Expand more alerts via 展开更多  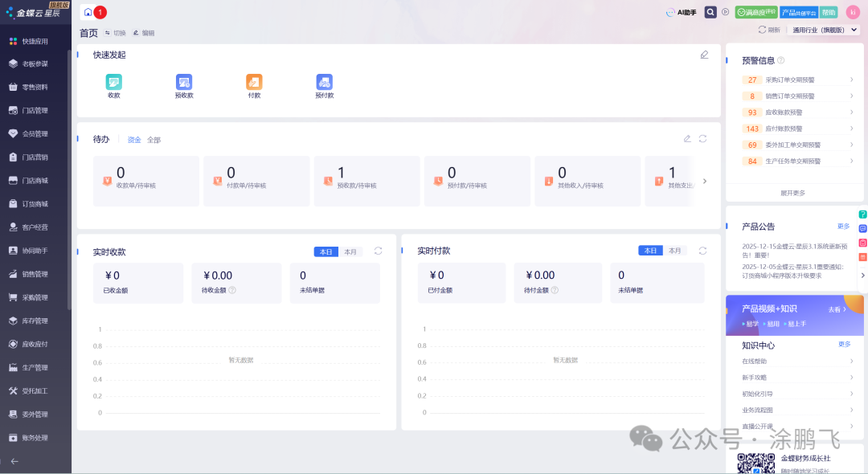pyautogui.click(x=792, y=193)
